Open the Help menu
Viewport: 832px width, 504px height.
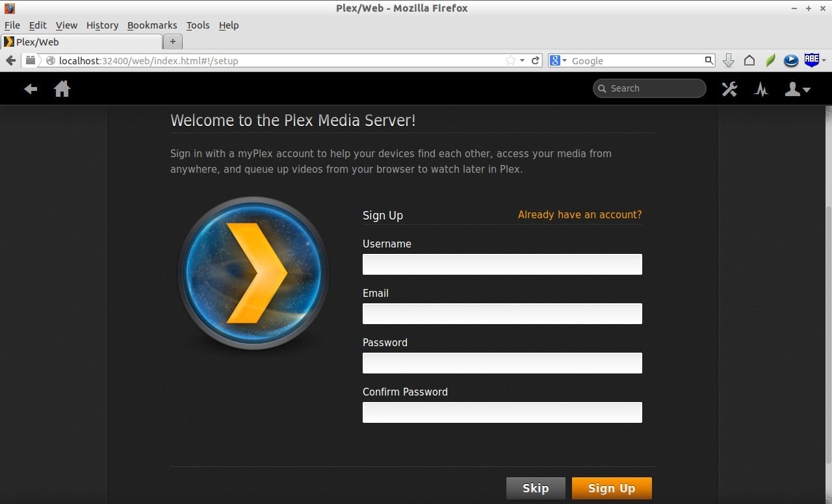(x=229, y=25)
